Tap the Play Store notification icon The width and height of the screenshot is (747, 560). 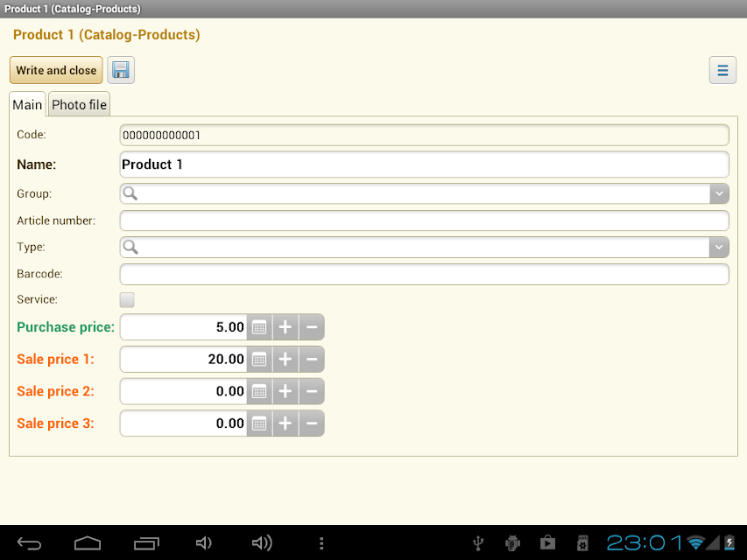(x=547, y=542)
